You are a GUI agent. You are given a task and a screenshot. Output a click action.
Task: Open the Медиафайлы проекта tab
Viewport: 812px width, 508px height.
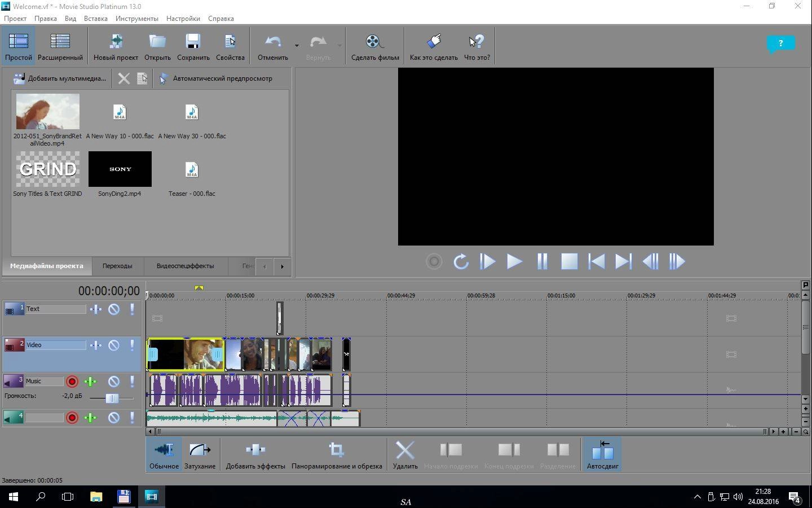tap(46, 266)
